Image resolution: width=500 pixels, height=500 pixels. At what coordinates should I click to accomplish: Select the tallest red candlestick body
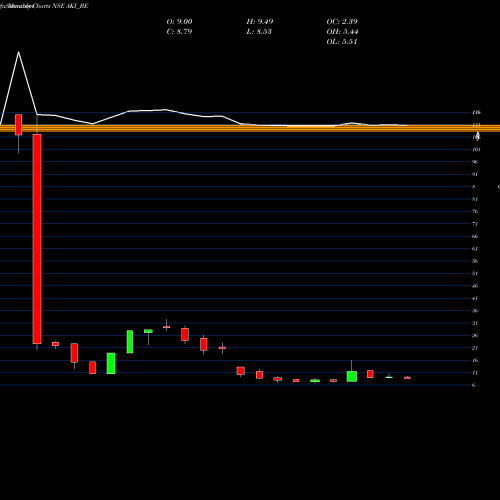37,239
